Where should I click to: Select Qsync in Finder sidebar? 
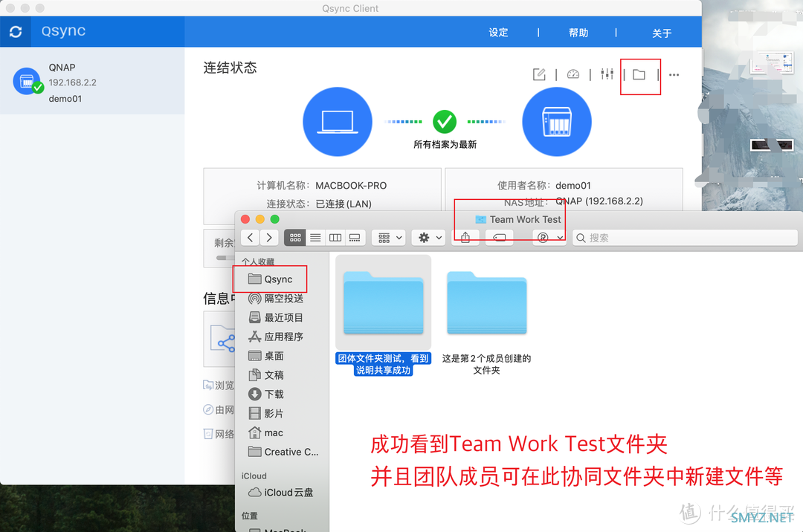click(279, 279)
